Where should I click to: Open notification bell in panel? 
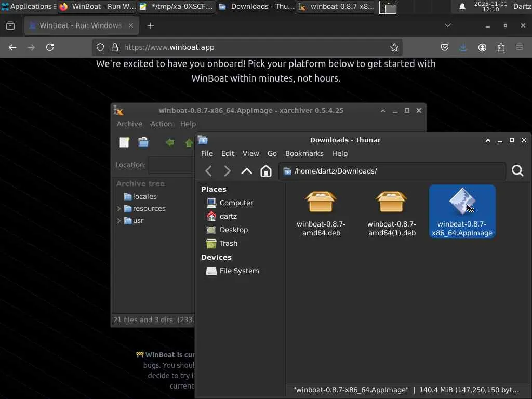(x=462, y=7)
